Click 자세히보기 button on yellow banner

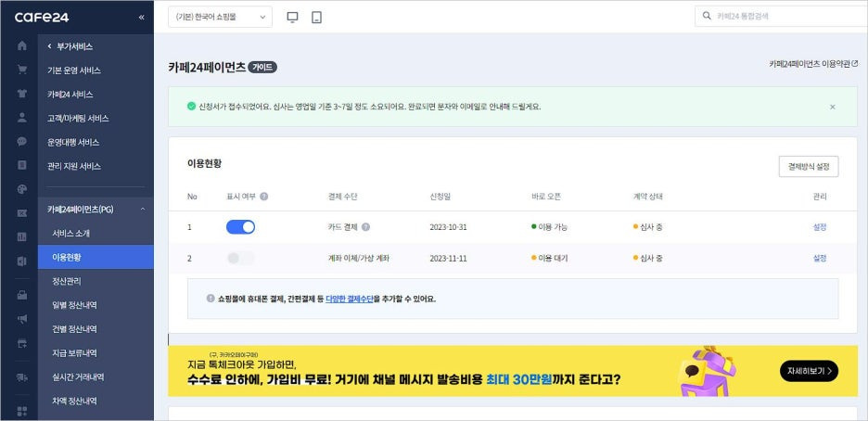coord(809,371)
